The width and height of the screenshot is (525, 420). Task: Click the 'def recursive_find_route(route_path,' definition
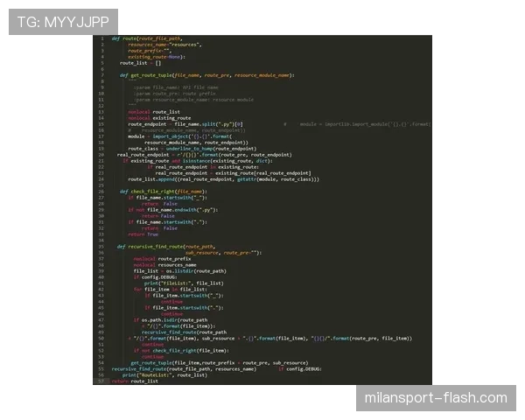166,247
